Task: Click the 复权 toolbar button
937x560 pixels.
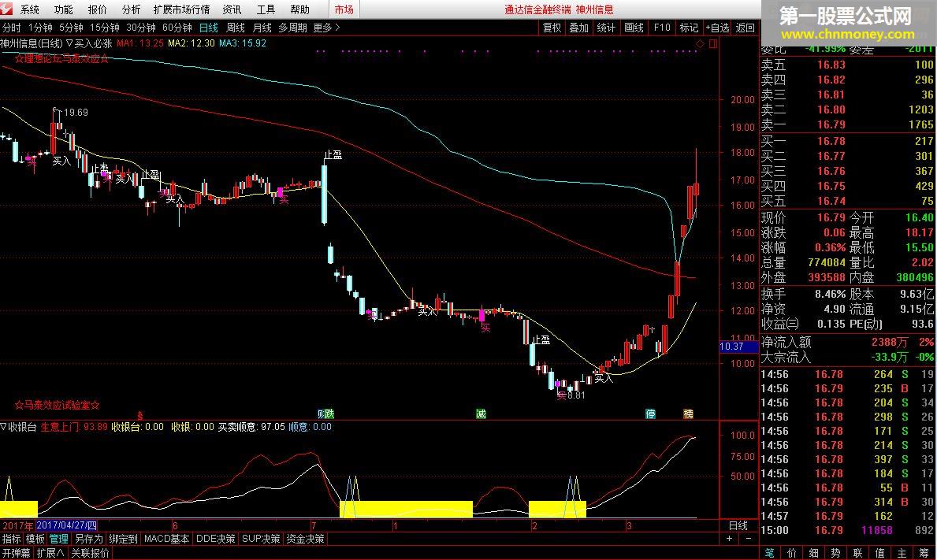Action: click(x=552, y=28)
